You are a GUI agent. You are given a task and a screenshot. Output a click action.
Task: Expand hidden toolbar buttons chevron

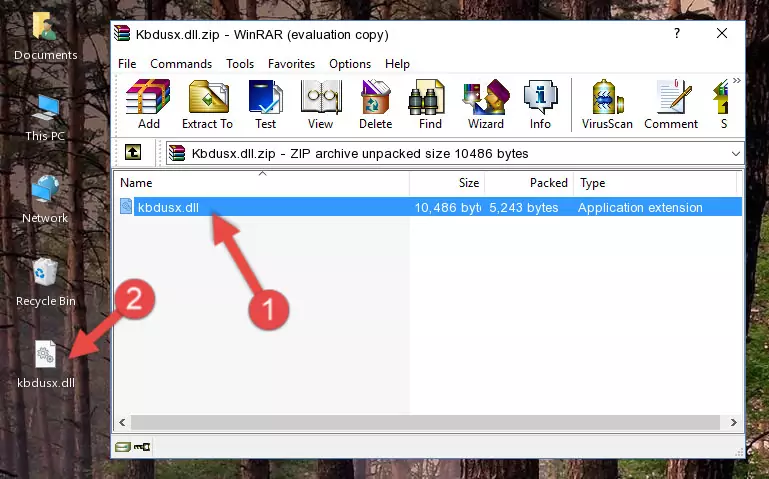pyautogui.click(x=737, y=81)
